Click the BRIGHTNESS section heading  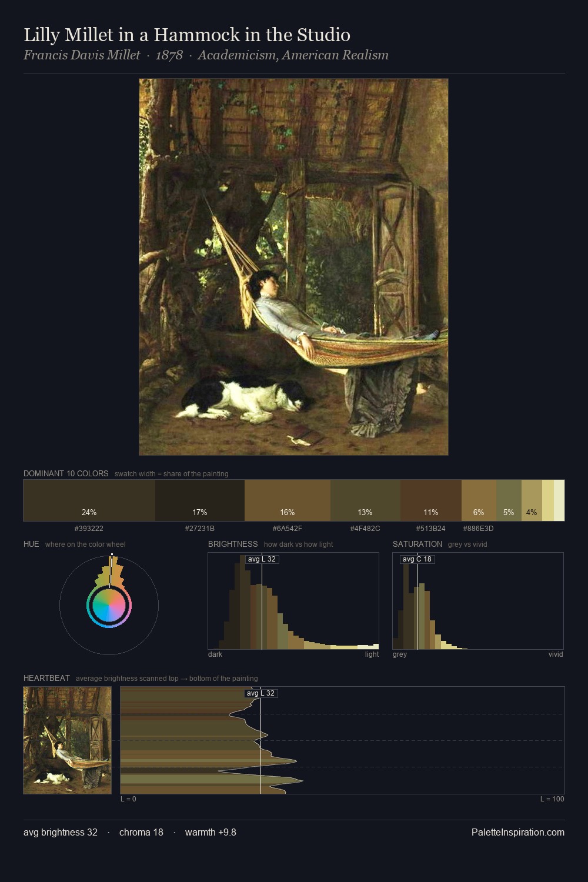pos(233,544)
